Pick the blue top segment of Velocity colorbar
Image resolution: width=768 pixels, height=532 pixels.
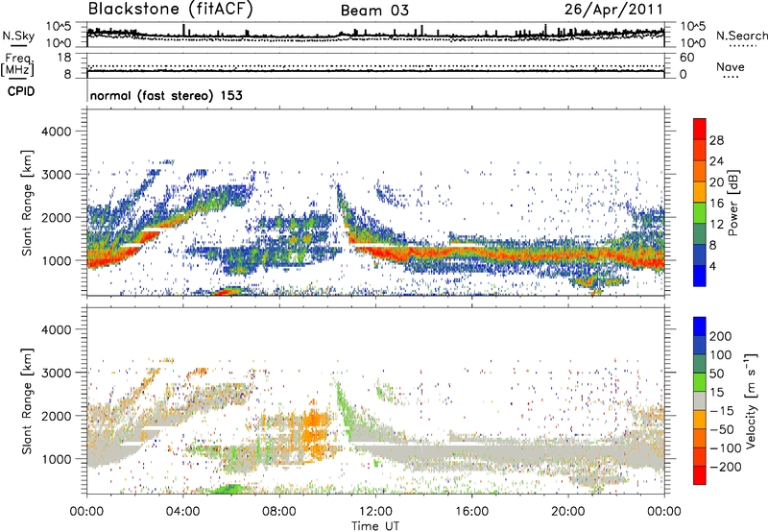(700, 326)
